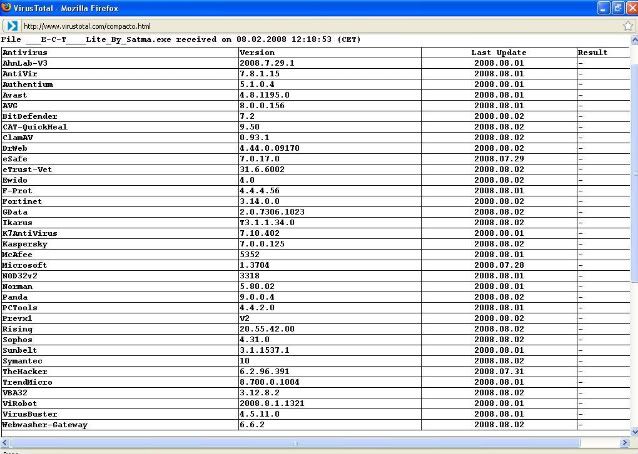Click DrWeb version 4.44.0.09170
This screenshot has width=638, height=454.
[269, 148]
